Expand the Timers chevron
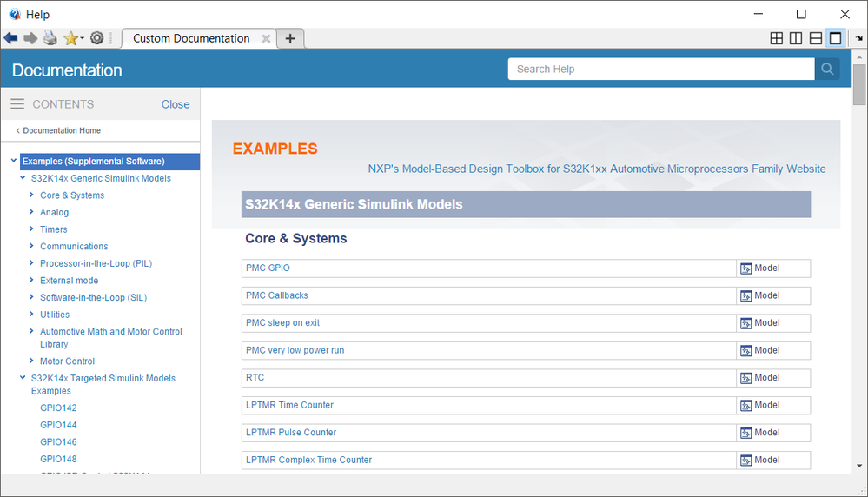 [31, 229]
